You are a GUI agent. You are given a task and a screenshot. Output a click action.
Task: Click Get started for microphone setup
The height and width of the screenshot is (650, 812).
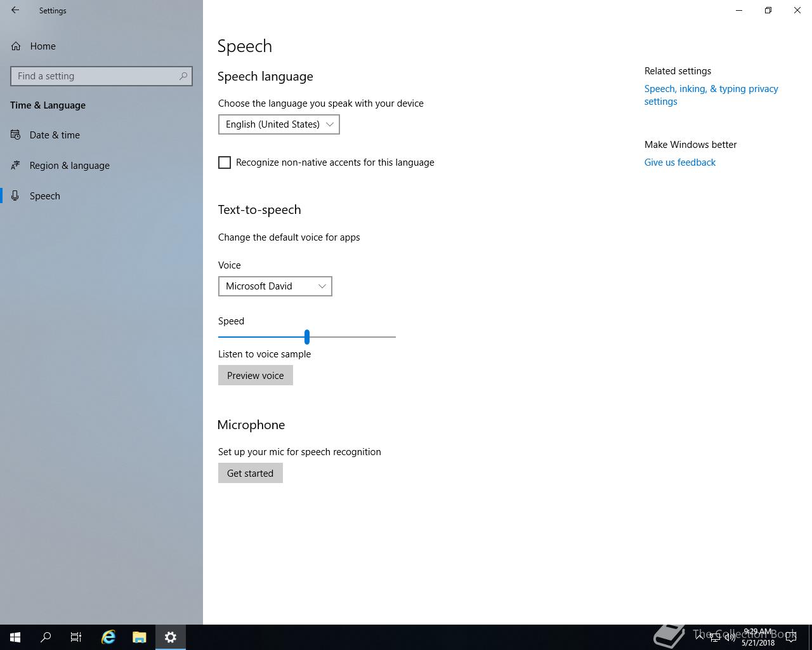click(x=251, y=473)
